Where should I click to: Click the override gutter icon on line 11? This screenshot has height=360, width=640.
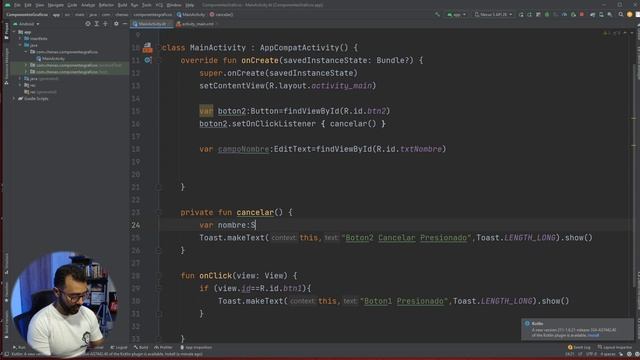[x=147, y=60]
